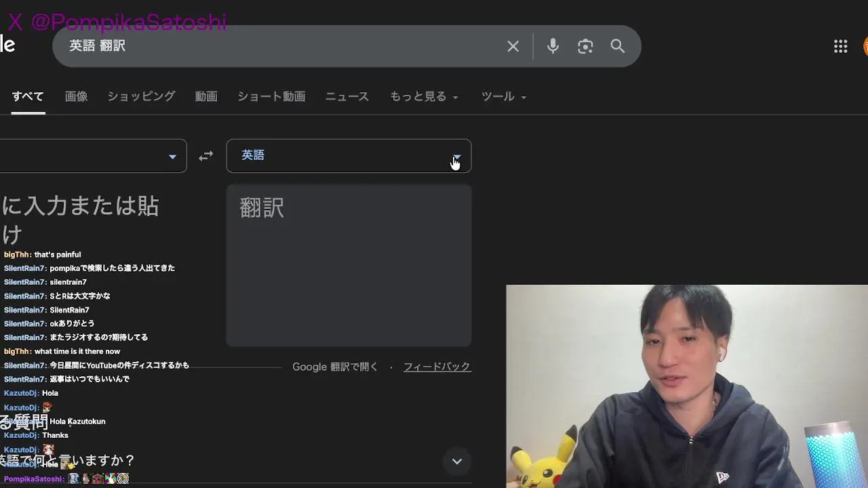Click chat message "返事はいつでもいいんで"
Viewport: 868px width, 488px height.
pyautogui.click(x=89, y=380)
